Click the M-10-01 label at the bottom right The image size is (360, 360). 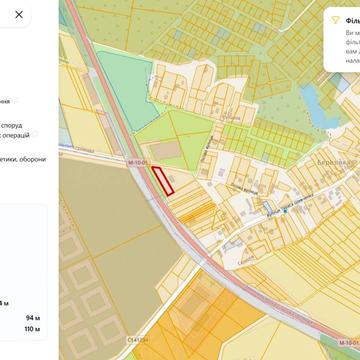349,342
